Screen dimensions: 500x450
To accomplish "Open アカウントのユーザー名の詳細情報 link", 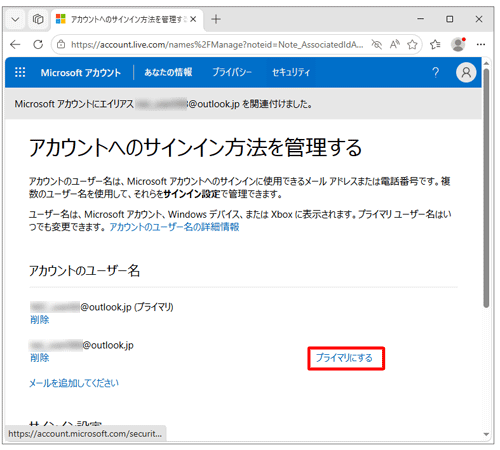I will (174, 227).
